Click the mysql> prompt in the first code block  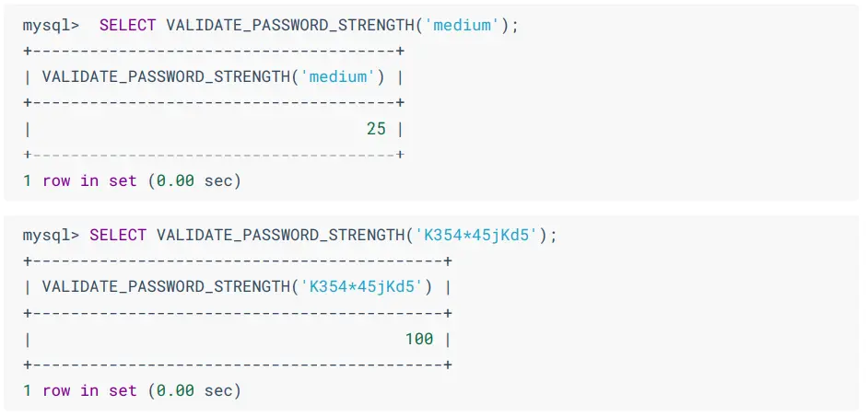click(x=51, y=25)
